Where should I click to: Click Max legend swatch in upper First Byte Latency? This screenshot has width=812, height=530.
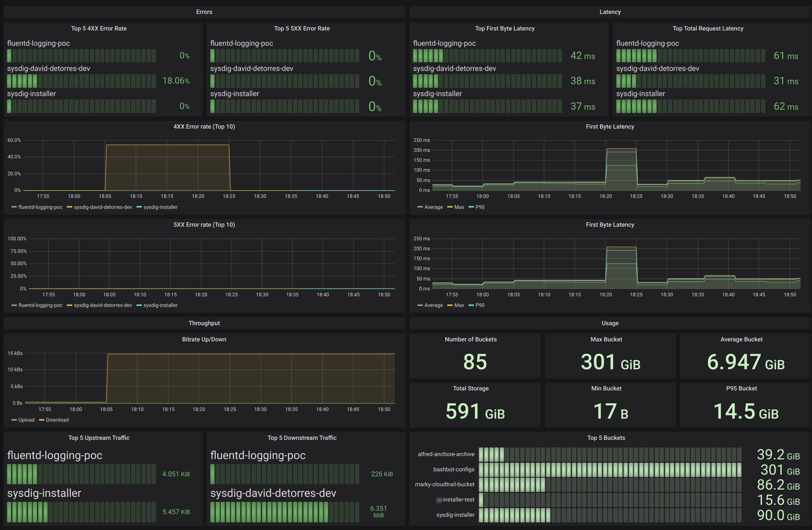450,207
